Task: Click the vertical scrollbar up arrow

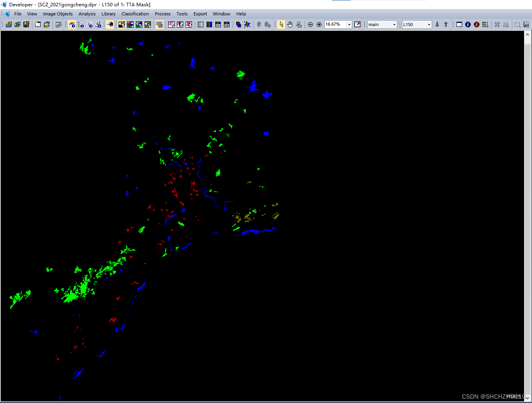Action: [528, 34]
